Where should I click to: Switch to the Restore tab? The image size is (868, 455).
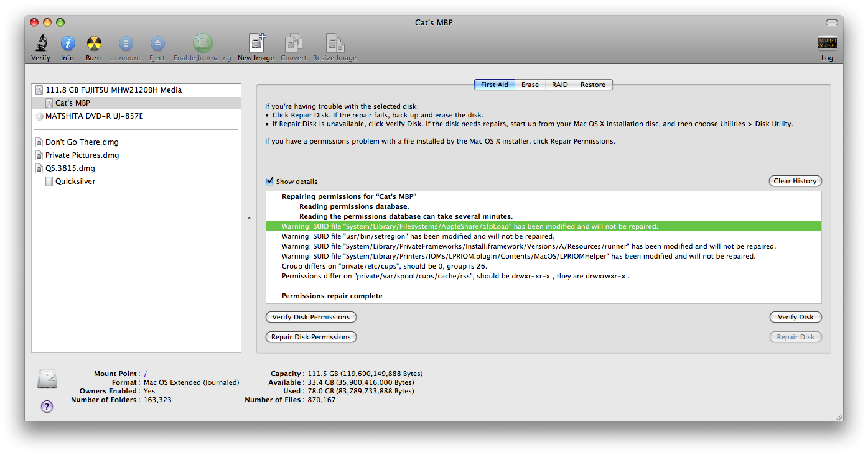[593, 85]
